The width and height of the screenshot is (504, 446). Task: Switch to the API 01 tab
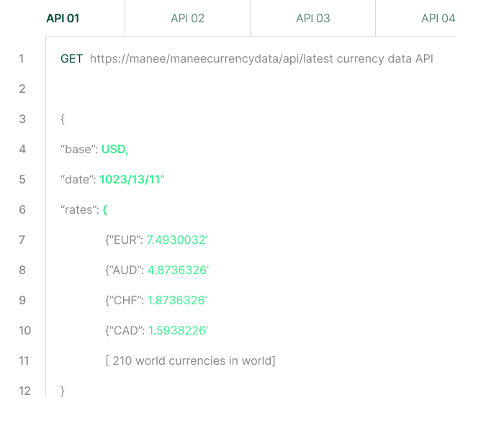coord(63,18)
